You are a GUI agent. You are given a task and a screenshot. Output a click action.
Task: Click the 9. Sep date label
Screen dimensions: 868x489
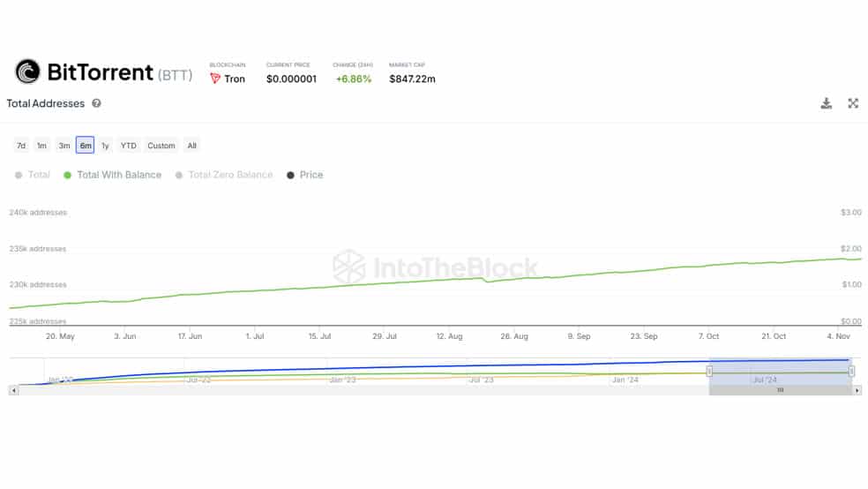point(579,336)
